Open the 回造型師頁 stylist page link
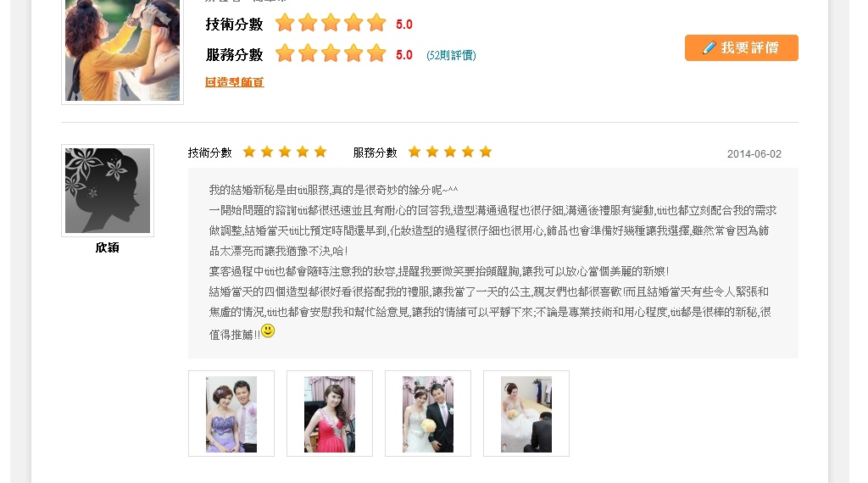868x483 pixels. (234, 82)
